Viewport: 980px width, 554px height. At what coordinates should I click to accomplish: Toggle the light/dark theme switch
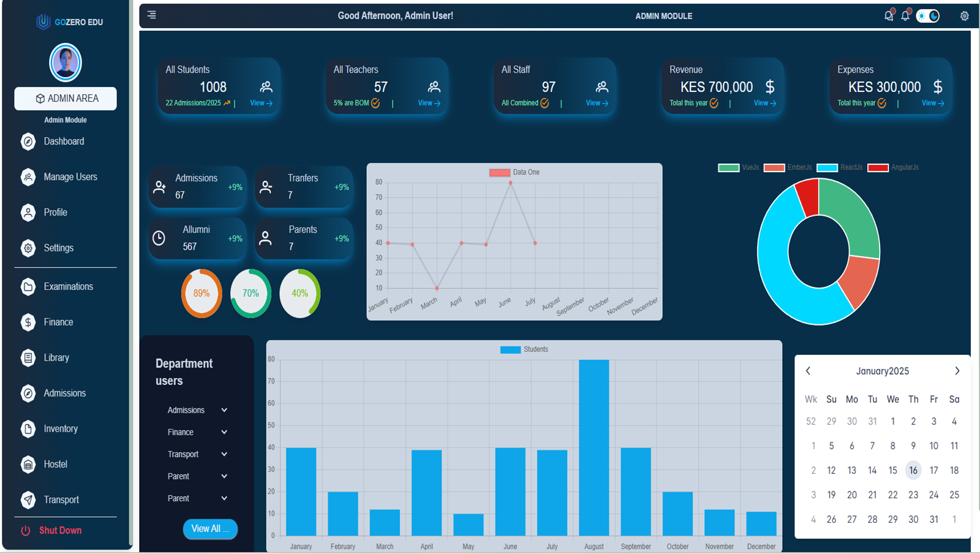(x=927, y=16)
